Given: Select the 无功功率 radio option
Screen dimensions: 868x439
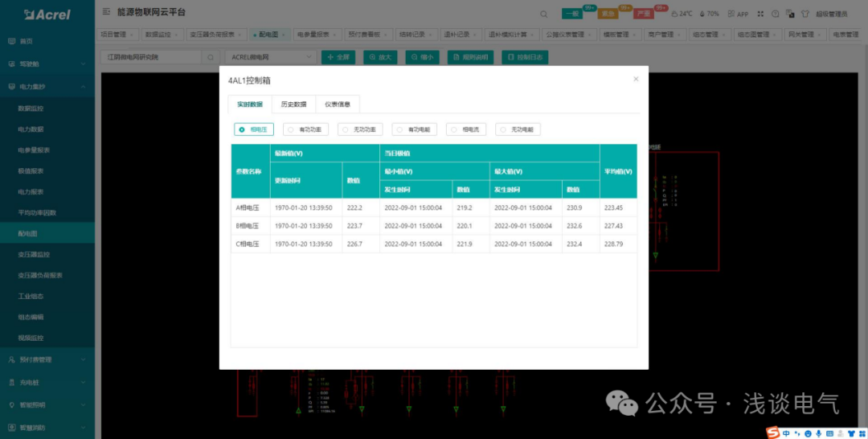Looking at the screenshot, I should (360, 129).
